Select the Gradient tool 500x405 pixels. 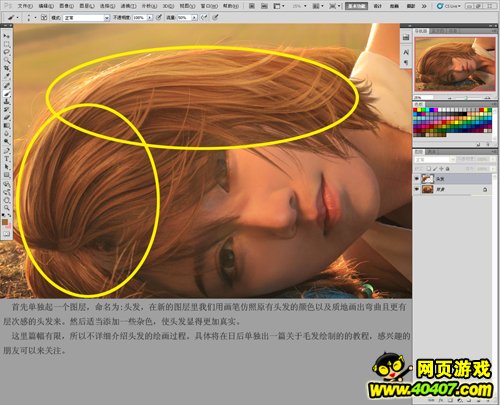tap(6, 126)
